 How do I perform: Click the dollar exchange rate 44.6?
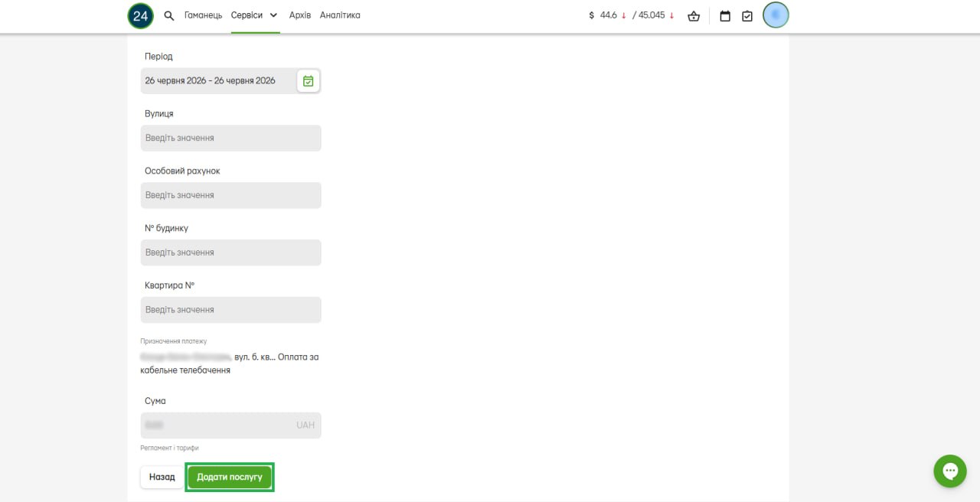[608, 15]
